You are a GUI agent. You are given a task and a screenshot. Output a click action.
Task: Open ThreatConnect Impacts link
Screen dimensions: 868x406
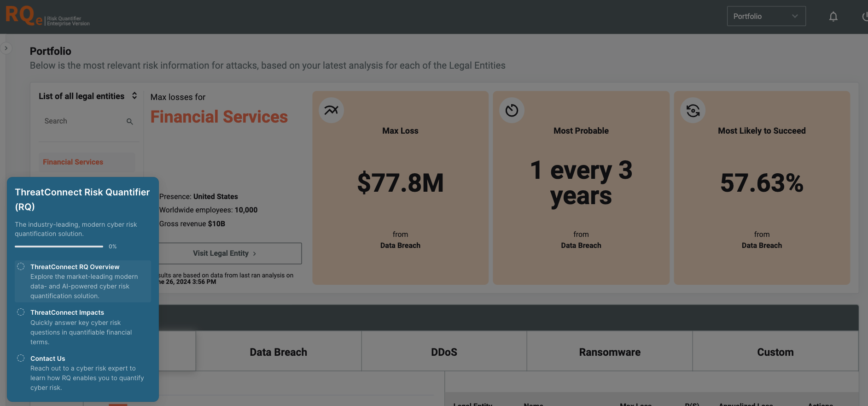coord(67,312)
